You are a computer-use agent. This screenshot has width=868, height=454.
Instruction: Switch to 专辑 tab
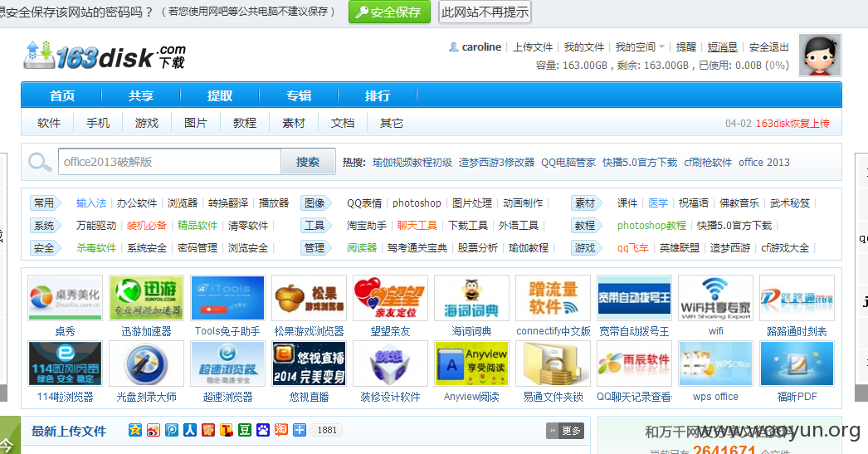click(x=299, y=95)
